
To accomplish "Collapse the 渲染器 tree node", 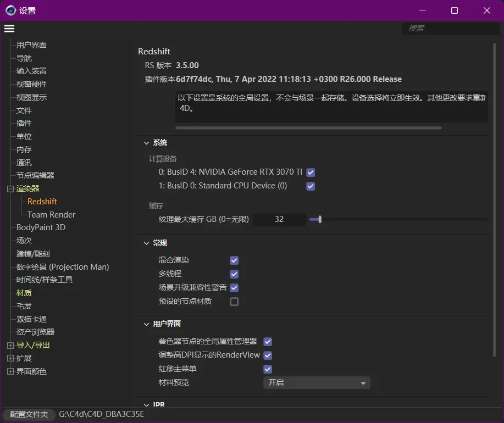I will click(10, 189).
